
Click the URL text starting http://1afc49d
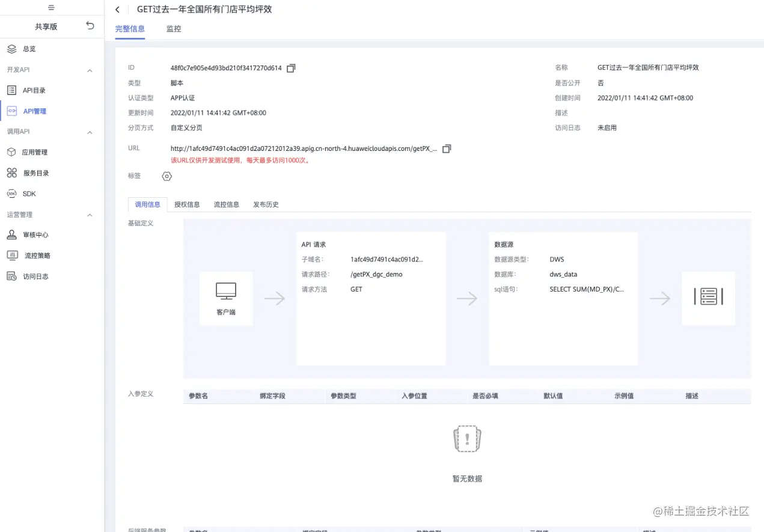[x=304, y=148]
